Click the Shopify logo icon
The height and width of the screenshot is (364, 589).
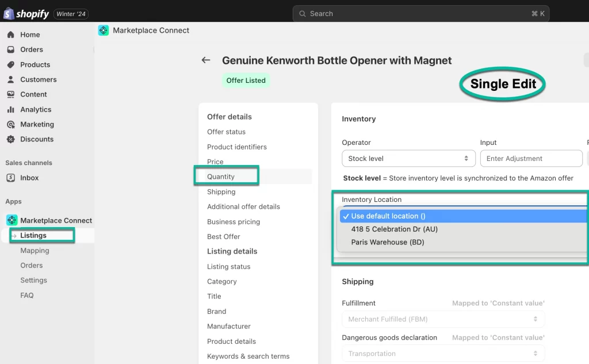9,14
